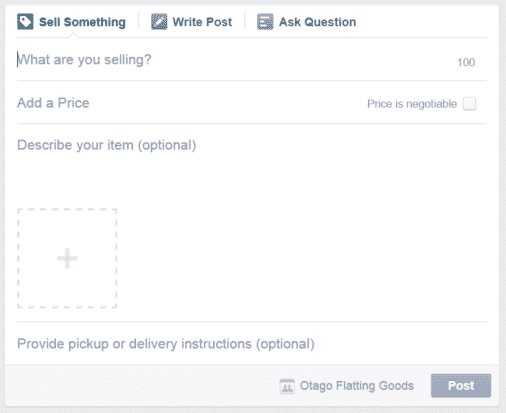Click the grey footer bar left of the group name
The image size is (506, 413).
coord(142,386)
